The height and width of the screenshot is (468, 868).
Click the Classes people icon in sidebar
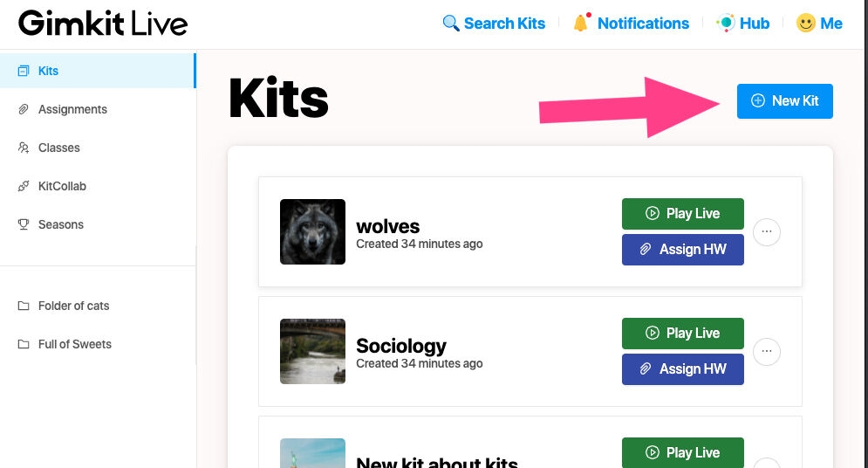coord(24,148)
